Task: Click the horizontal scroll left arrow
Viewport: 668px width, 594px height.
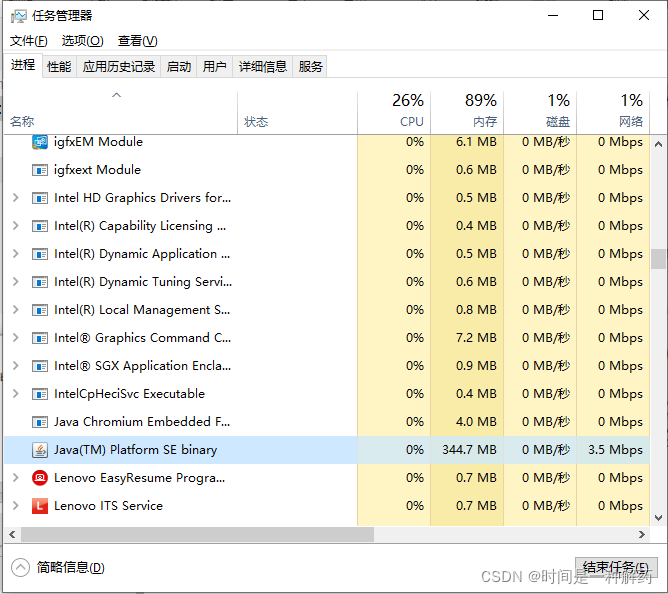Action: coord(12,535)
